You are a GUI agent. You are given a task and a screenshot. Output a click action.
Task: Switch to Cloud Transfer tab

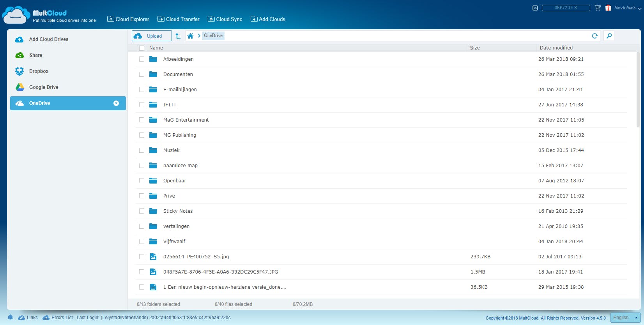[x=179, y=19]
